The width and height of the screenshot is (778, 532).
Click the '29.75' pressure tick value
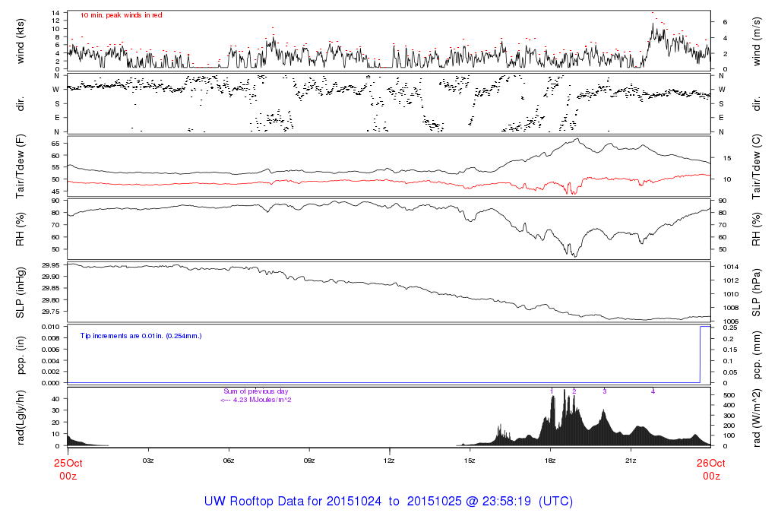[x=51, y=312]
